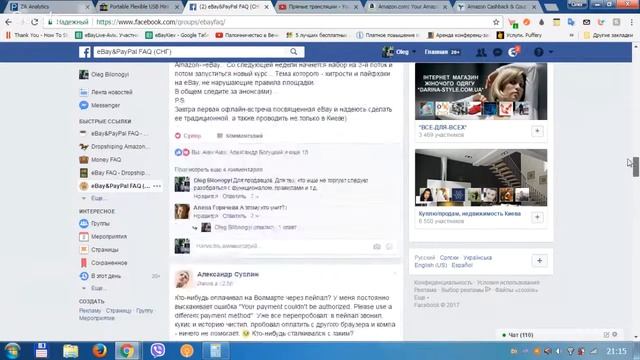The height and width of the screenshot is (360, 640).
Task: Switch to Amazon.com Your Amazon tab
Action: 407,7
